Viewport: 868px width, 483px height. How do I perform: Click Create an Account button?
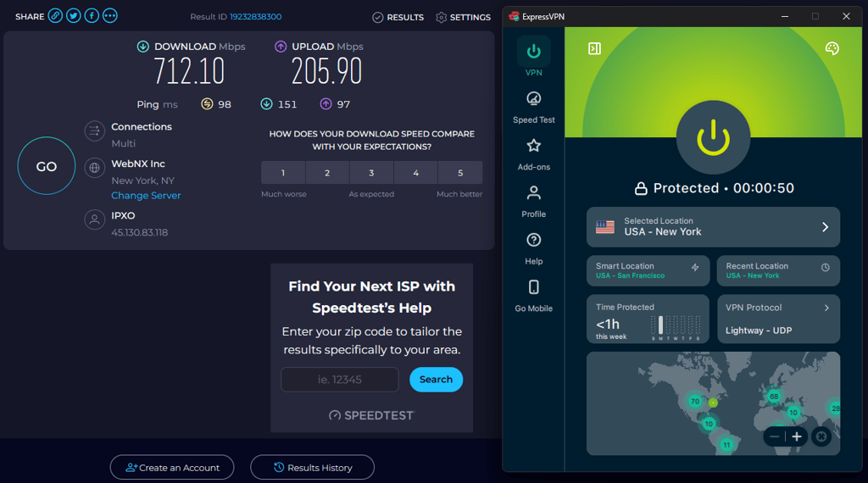tap(172, 468)
